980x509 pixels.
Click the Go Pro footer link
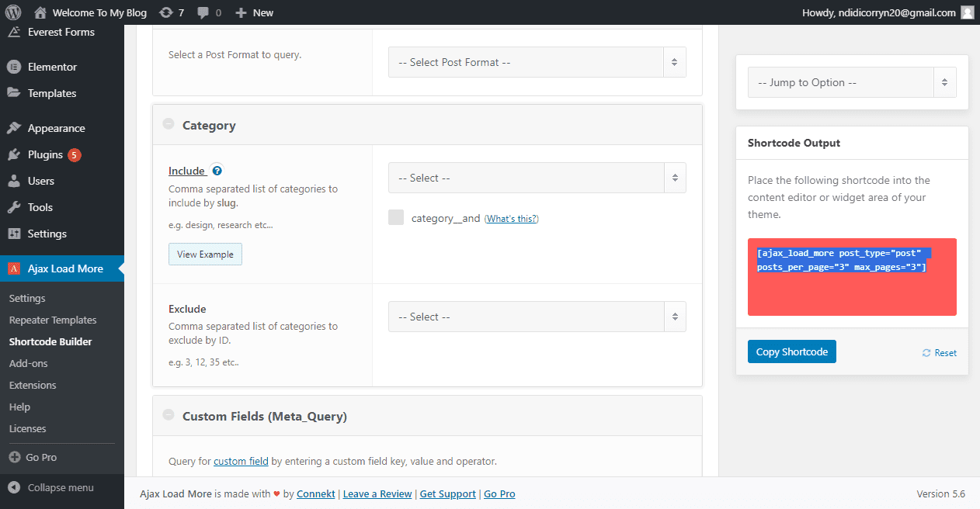[x=499, y=493]
